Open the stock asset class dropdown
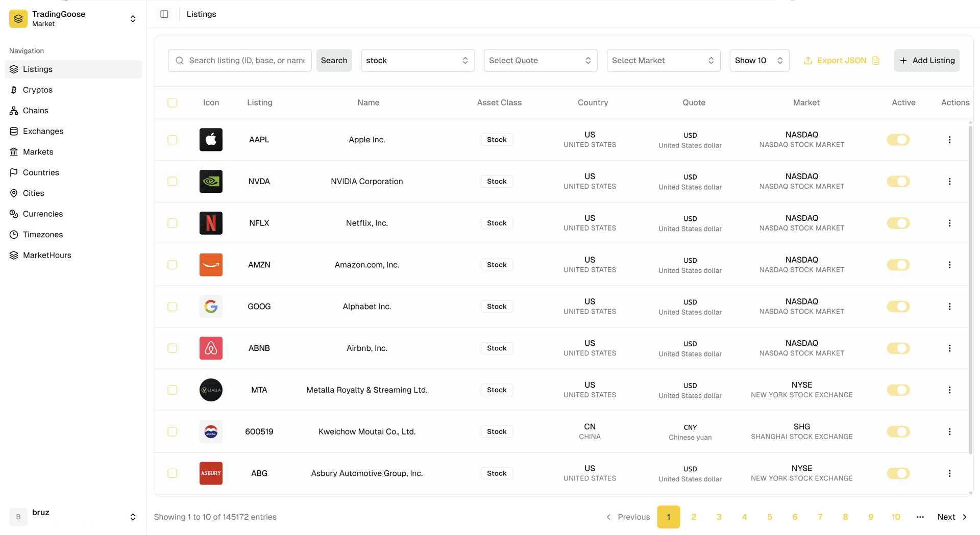The height and width of the screenshot is (535, 980). 418,61
